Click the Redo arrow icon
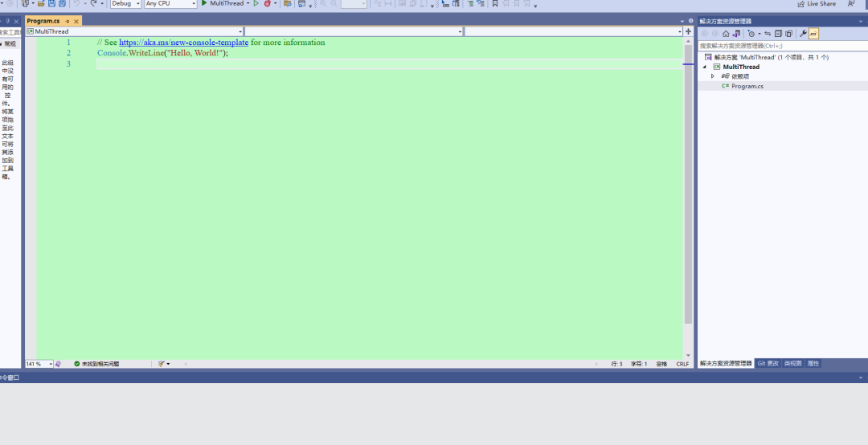868x445 pixels. coord(93,3)
